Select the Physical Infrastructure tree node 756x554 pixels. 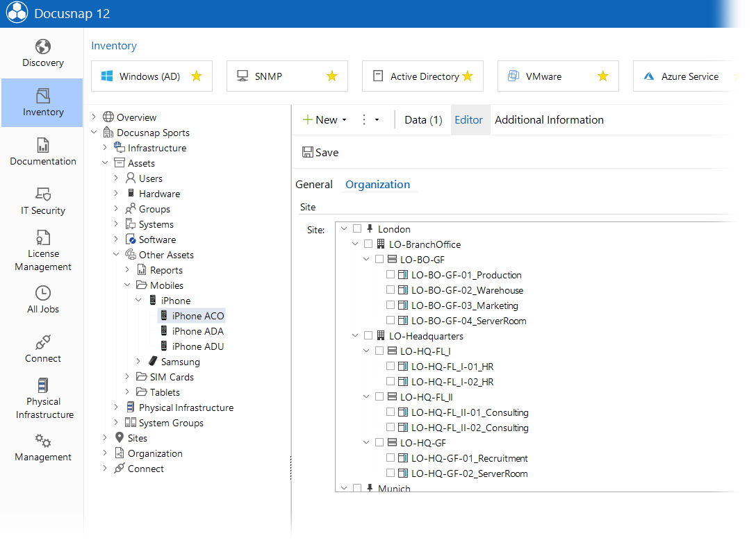(x=180, y=408)
